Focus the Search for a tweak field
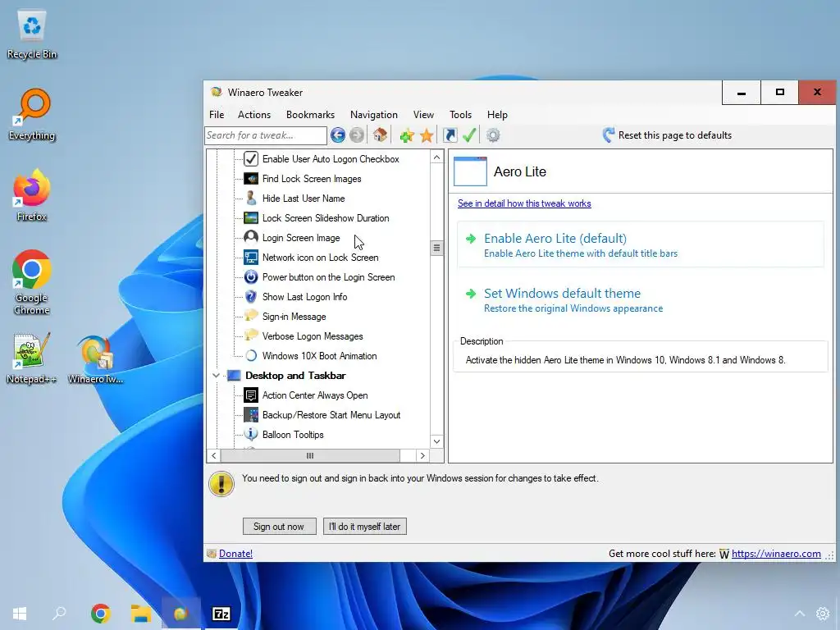 [x=266, y=135]
